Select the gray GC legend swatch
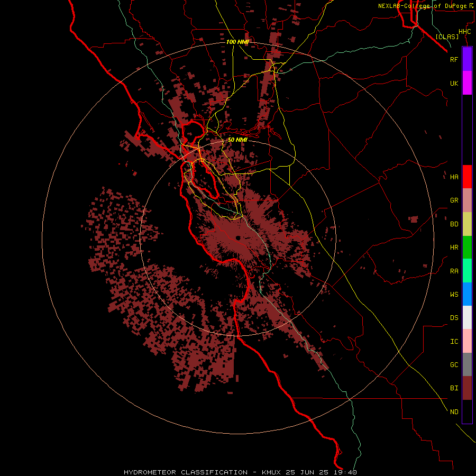Viewport: 476px width, 476px height. [x=467, y=364]
